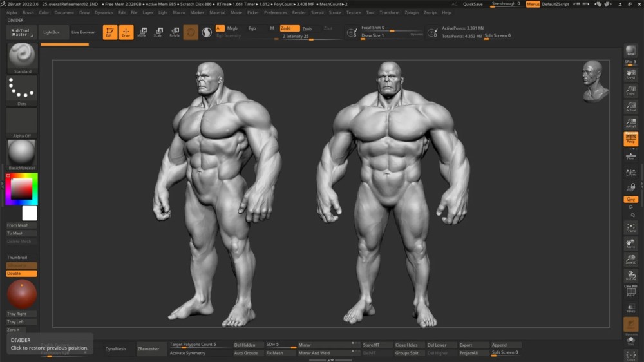Click the brush size S icon
Screen dimensions: 644x362
point(352,32)
